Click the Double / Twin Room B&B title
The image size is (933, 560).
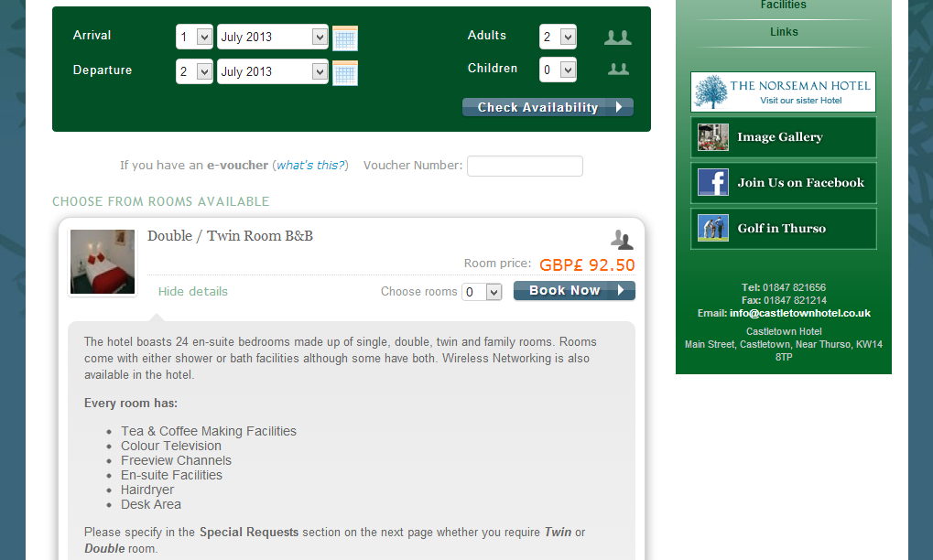pos(231,236)
